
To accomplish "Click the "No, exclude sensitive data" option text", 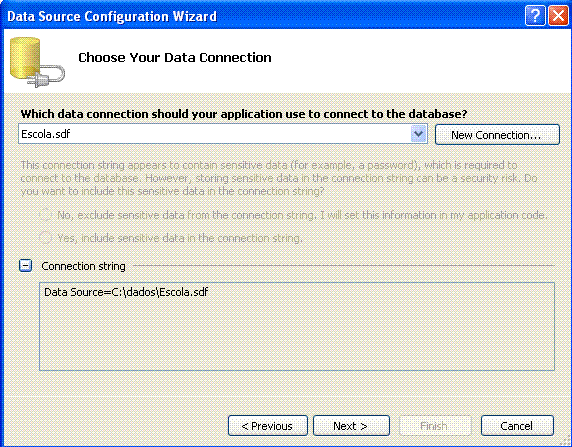I will (302, 215).
